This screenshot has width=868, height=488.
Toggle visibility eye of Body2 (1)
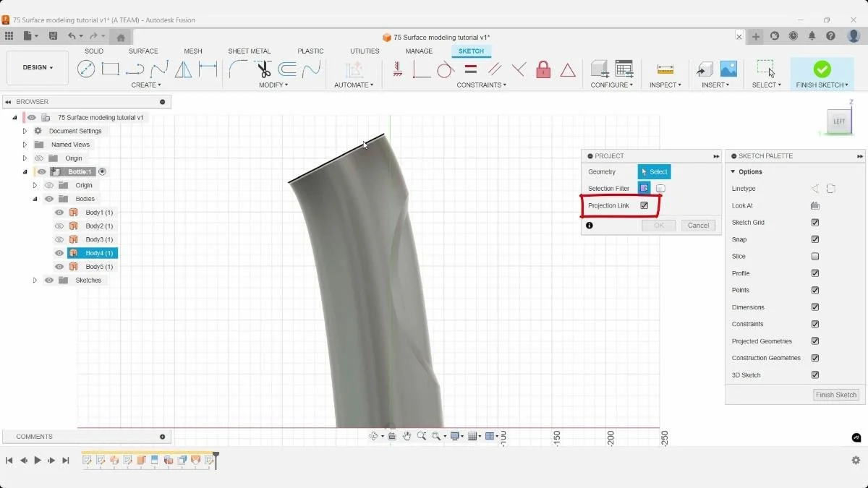coord(59,226)
